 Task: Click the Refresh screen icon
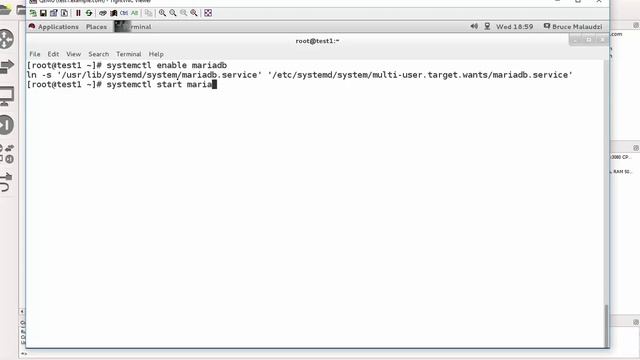pyautogui.click(x=89, y=13)
